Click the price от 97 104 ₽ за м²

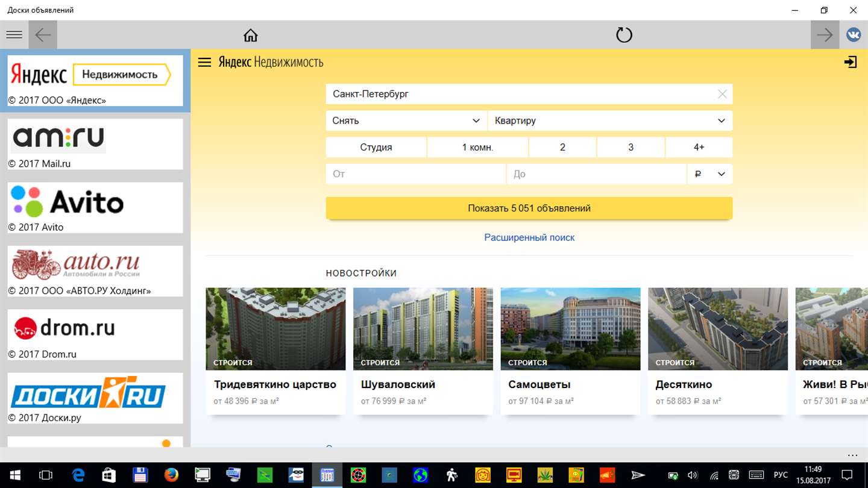coord(541,401)
